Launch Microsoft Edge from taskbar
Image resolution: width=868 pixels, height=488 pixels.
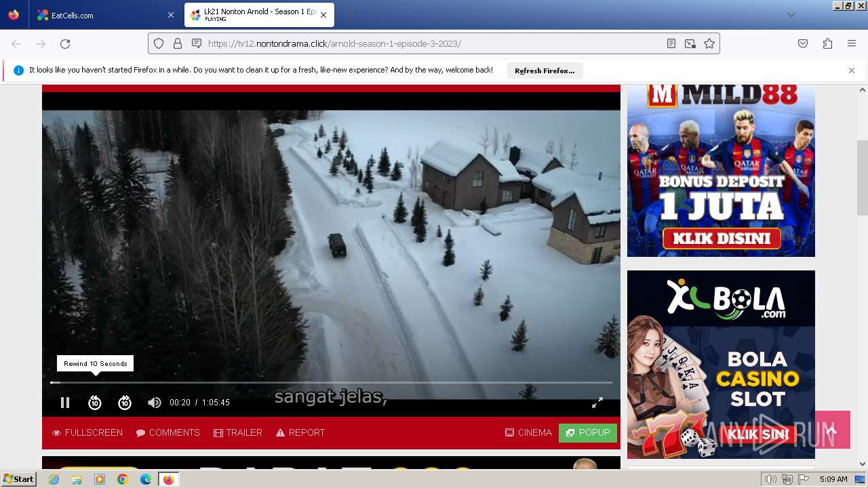point(146,479)
